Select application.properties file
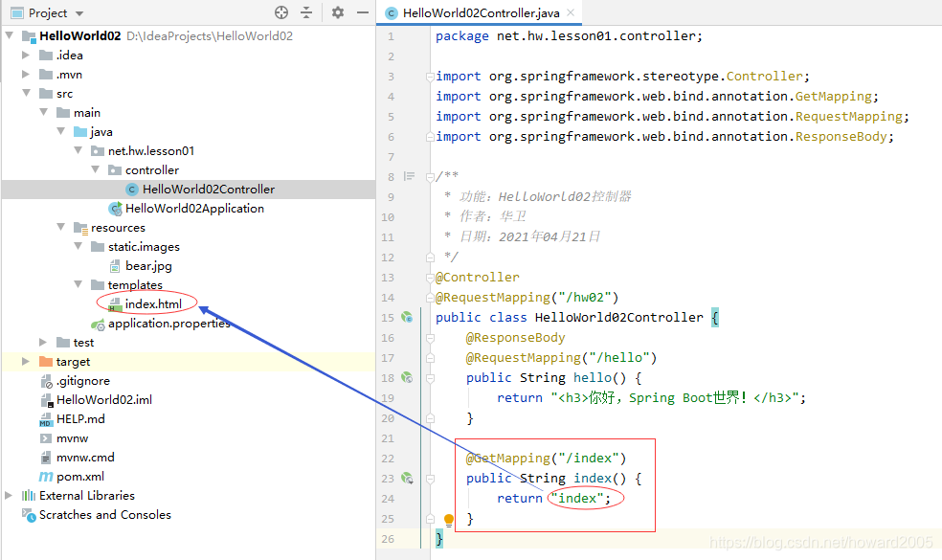The width and height of the screenshot is (942, 560). (x=168, y=324)
